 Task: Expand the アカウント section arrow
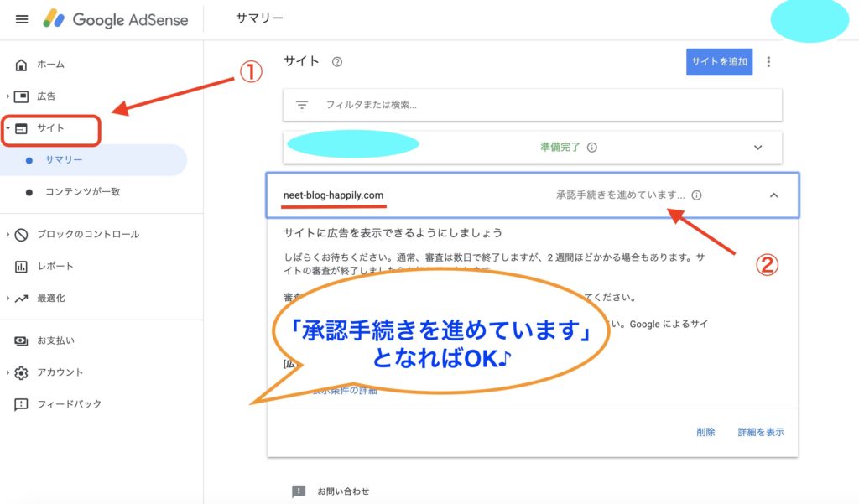(8, 372)
